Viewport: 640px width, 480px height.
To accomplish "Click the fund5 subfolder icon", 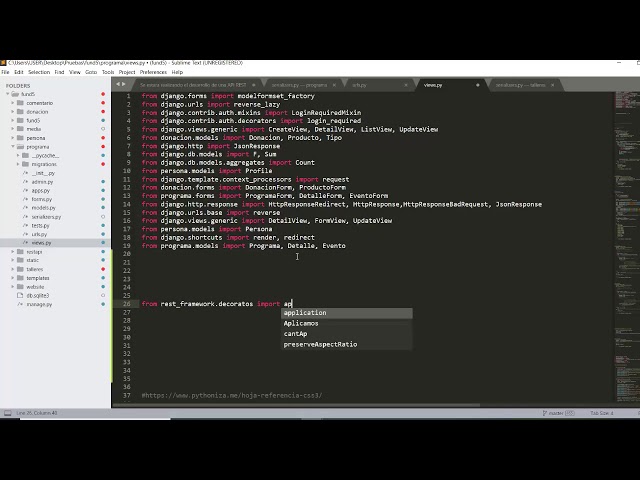I will [x=20, y=120].
